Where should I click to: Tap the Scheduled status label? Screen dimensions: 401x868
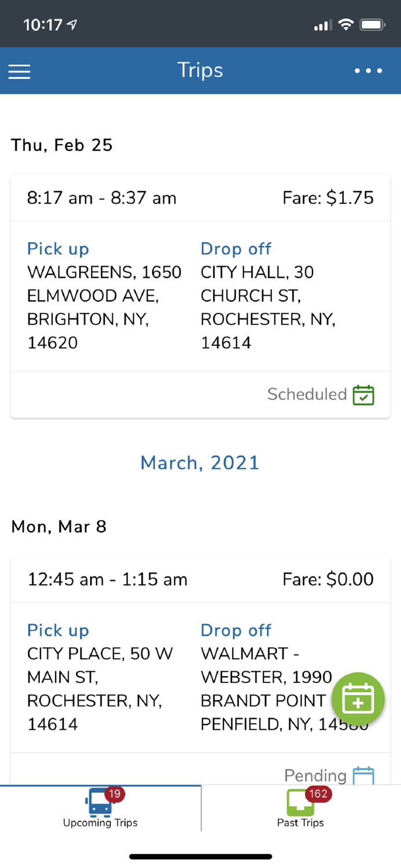307,394
